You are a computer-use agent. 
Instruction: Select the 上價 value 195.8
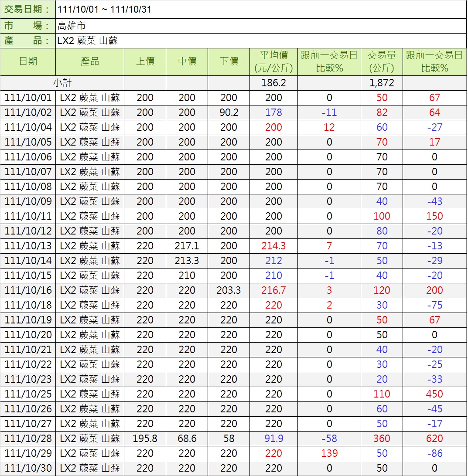[145, 439]
